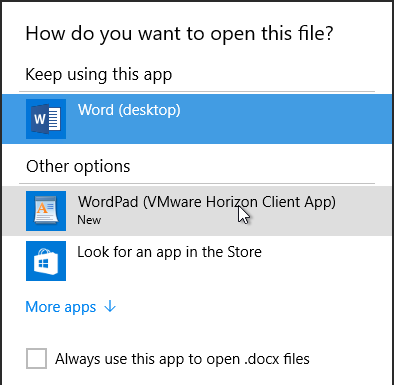Screen dimensions: 394x385
Task: Click the lined page graphic in Word icon
Action: click(x=55, y=119)
